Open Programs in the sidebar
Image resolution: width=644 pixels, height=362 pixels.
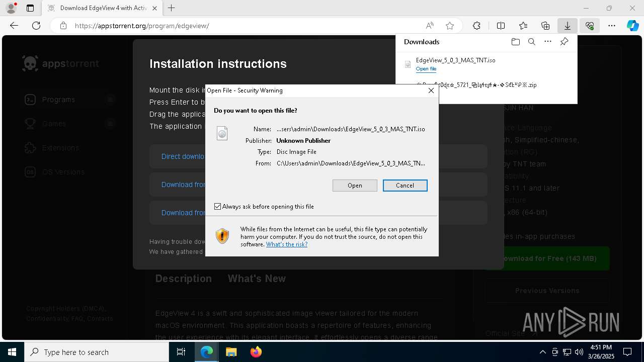click(x=58, y=100)
